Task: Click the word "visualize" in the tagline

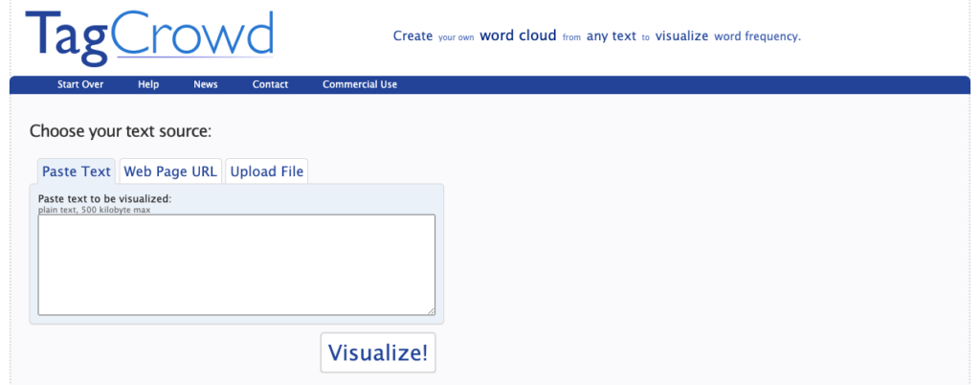Action: pos(681,36)
